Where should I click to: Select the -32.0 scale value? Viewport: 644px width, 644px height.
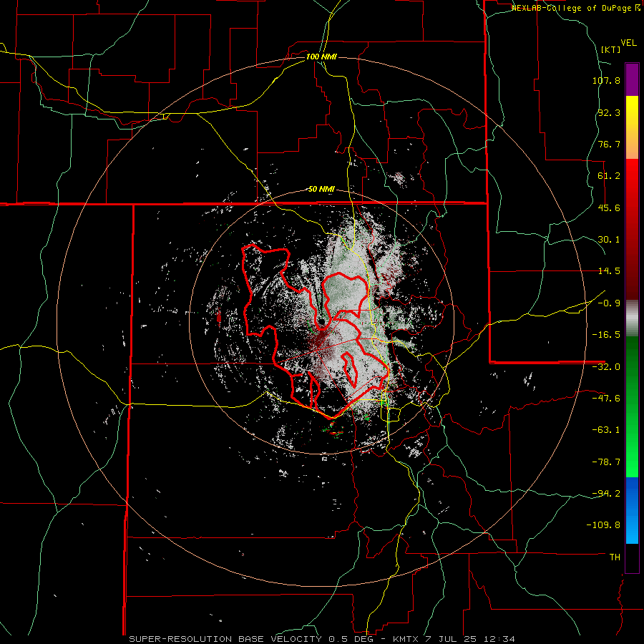pyautogui.click(x=606, y=367)
